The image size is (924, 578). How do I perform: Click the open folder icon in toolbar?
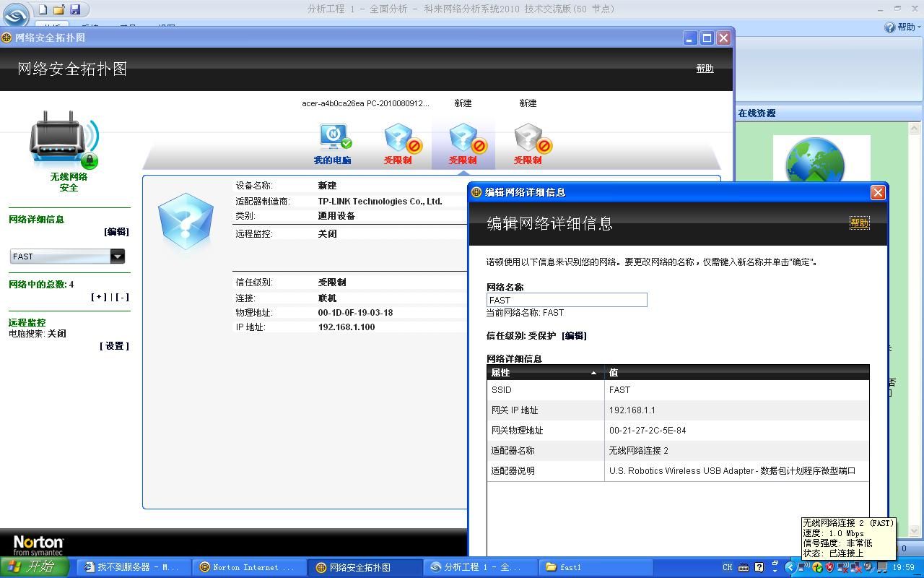(59, 9)
